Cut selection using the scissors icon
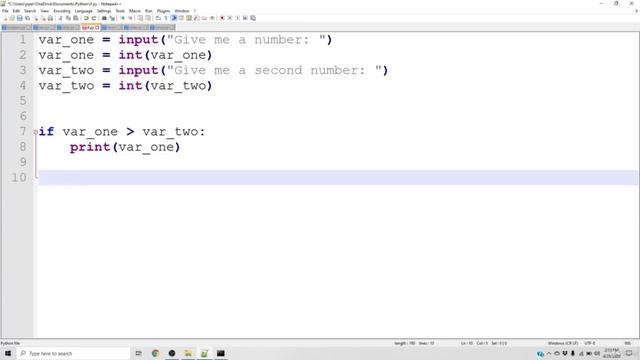640x360 pixels. (x=60, y=18)
